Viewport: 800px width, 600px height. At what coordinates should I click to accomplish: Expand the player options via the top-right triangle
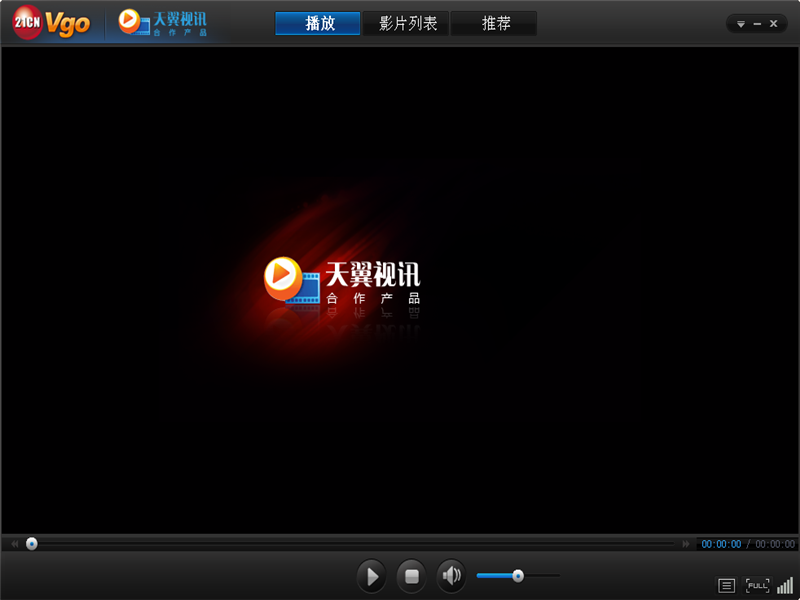tap(741, 21)
